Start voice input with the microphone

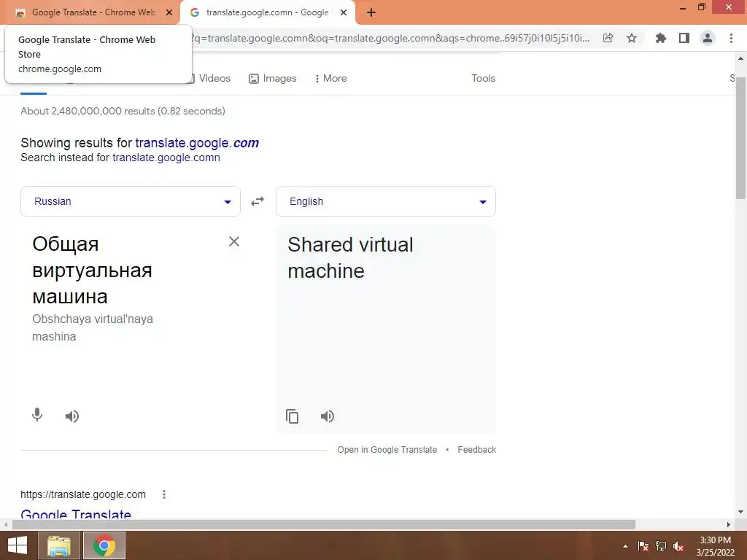pos(37,415)
